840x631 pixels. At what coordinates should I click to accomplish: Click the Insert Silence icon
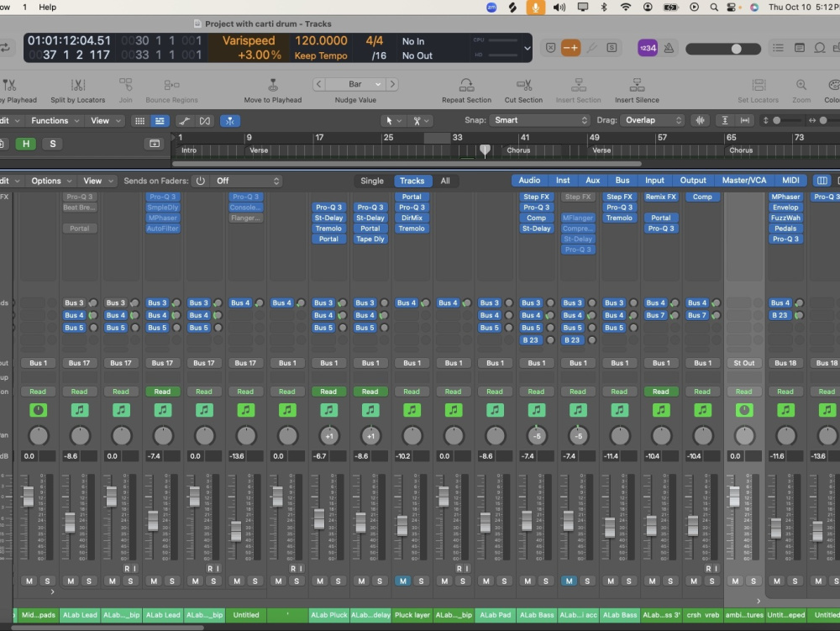[637, 85]
